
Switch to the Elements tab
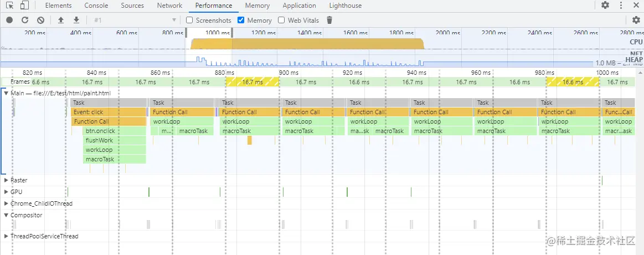pyautogui.click(x=58, y=6)
